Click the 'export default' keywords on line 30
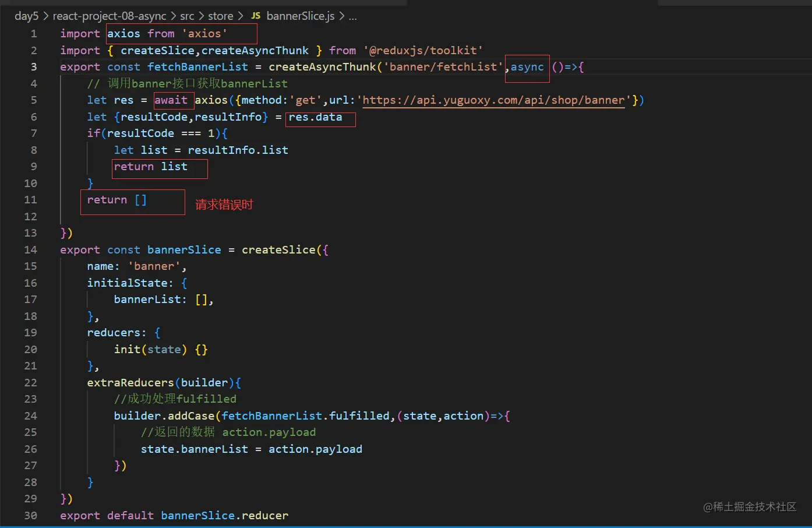Screen dimensions: 812x528 pos(107,516)
